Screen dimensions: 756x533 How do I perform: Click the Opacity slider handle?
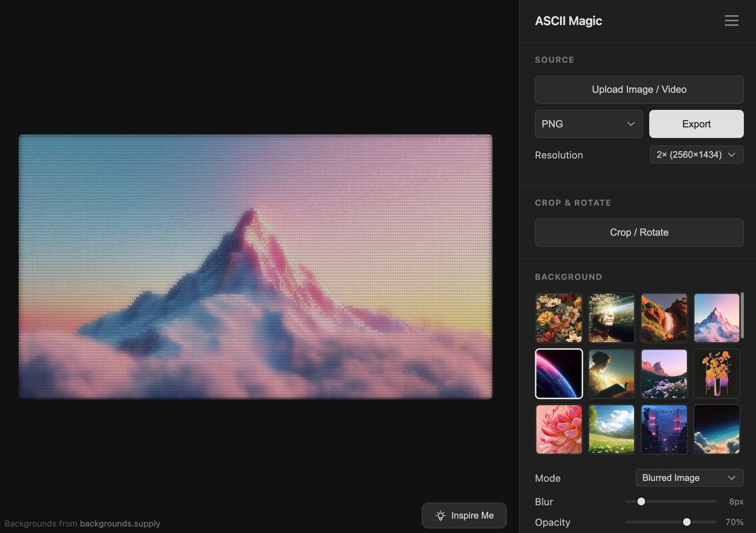(686, 522)
